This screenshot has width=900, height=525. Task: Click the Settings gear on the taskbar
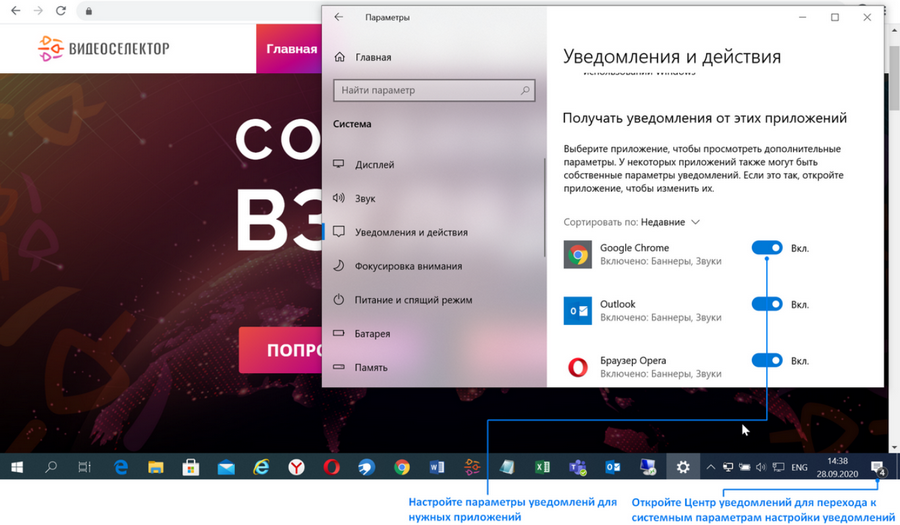[683, 467]
